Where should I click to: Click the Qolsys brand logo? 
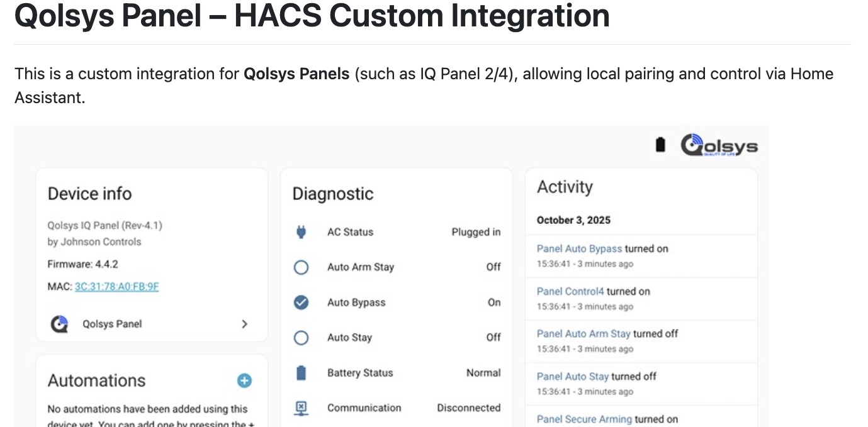pos(719,145)
